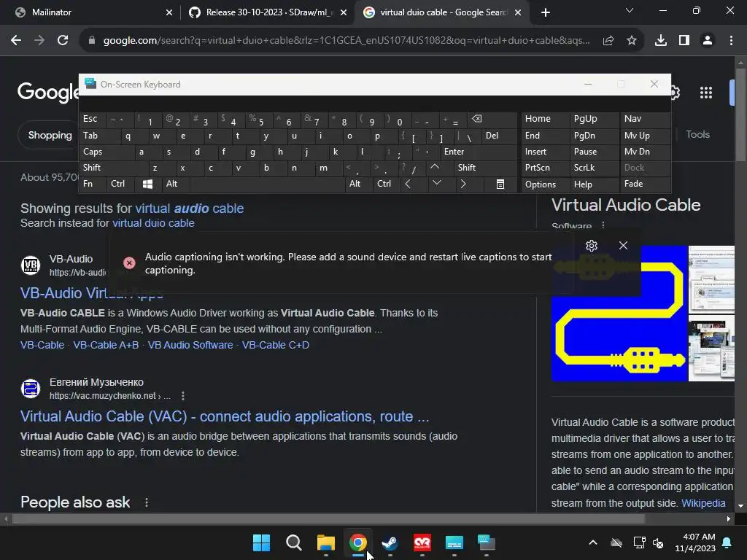Open options next to Software label
747x560 pixels.
coord(603,225)
